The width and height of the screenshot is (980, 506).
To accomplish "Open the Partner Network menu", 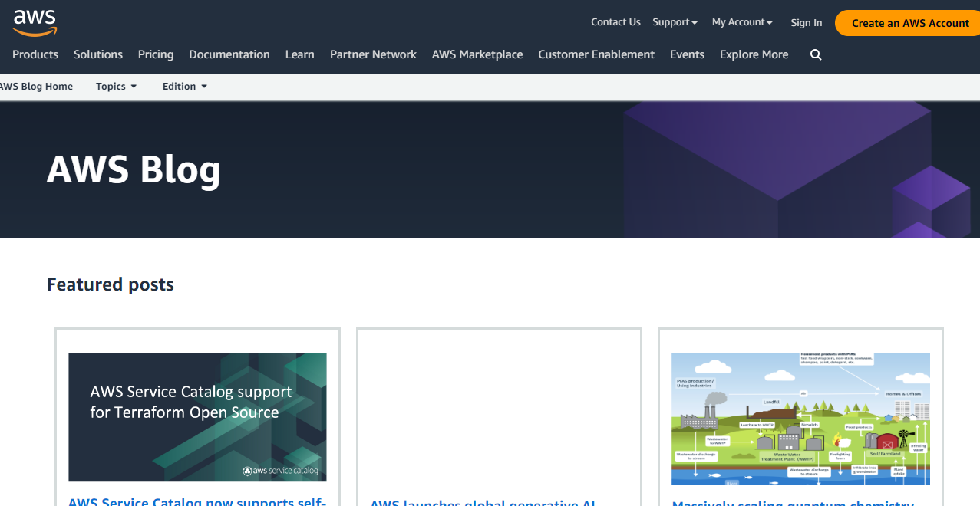I will click(373, 54).
